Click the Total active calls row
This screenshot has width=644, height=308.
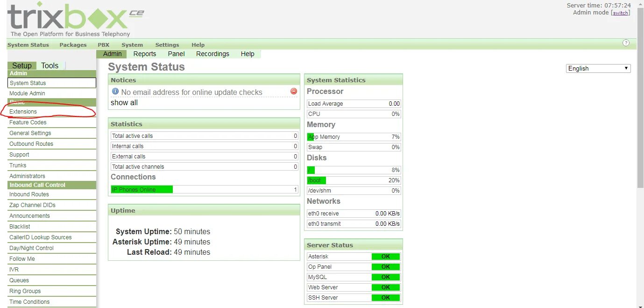(205, 136)
